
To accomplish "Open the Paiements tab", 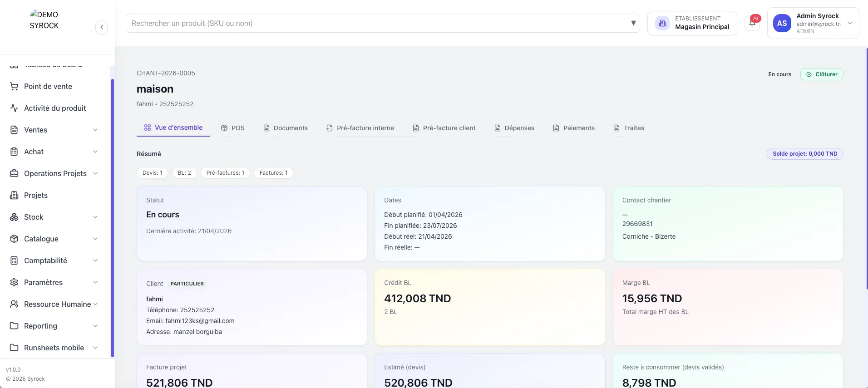I will point(574,128).
